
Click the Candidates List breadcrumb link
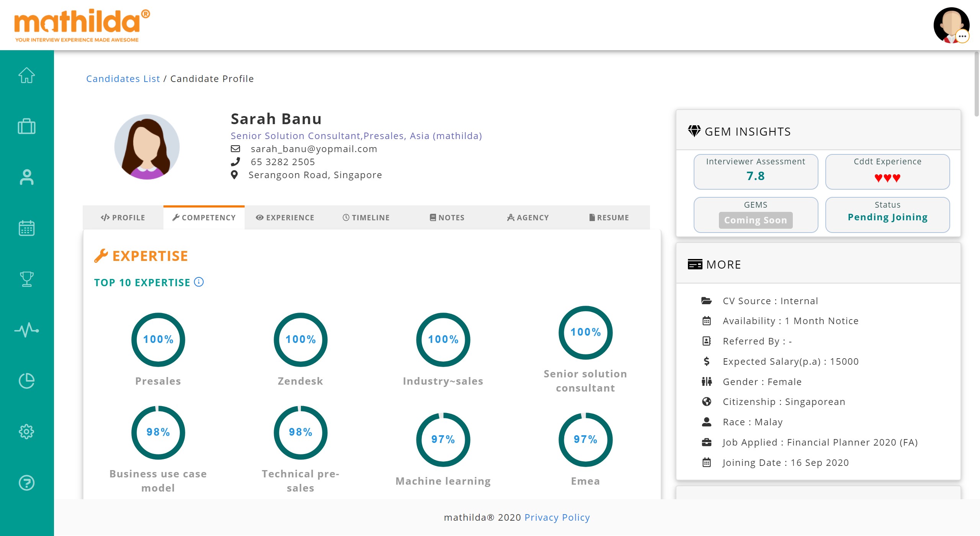pyautogui.click(x=123, y=79)
